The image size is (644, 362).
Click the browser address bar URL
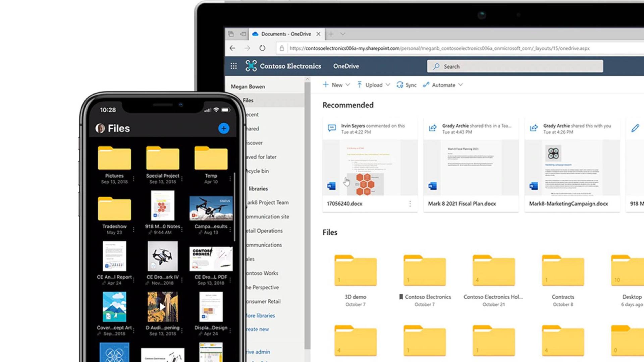click(439, 48)
